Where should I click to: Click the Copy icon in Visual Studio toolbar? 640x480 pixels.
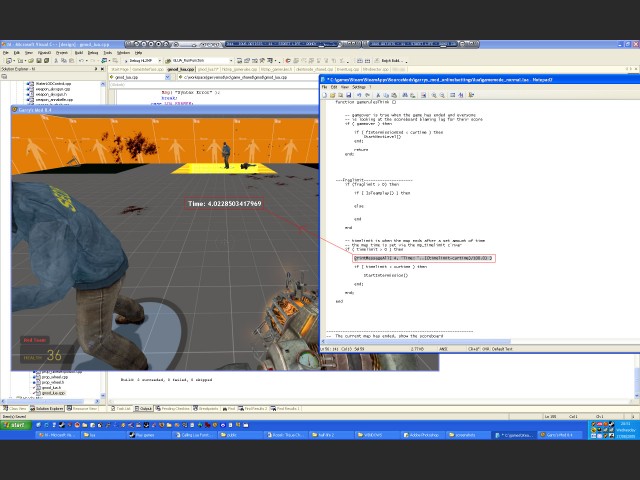(x=64, y=61)
